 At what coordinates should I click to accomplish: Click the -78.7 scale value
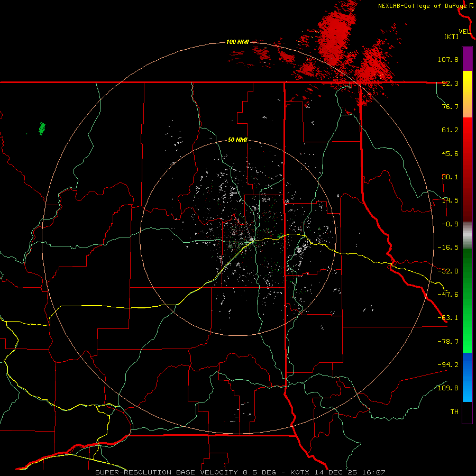coord(448,342)
